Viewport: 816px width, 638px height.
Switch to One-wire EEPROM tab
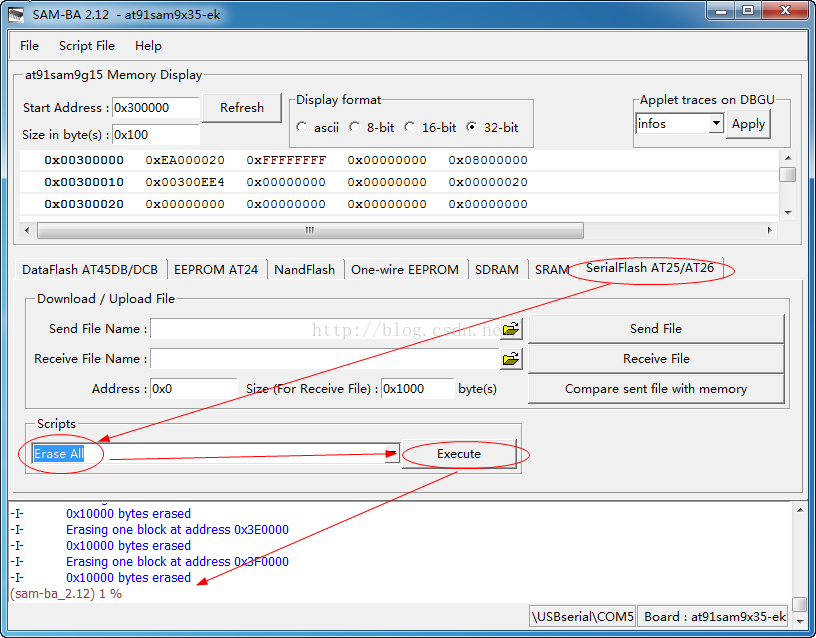pos(405,270)
